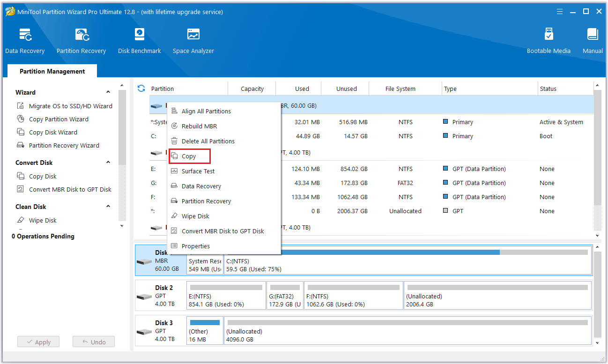This screenshot has height=364, width=608.
Task: Create Bootable Media
Action: (549, 41)
